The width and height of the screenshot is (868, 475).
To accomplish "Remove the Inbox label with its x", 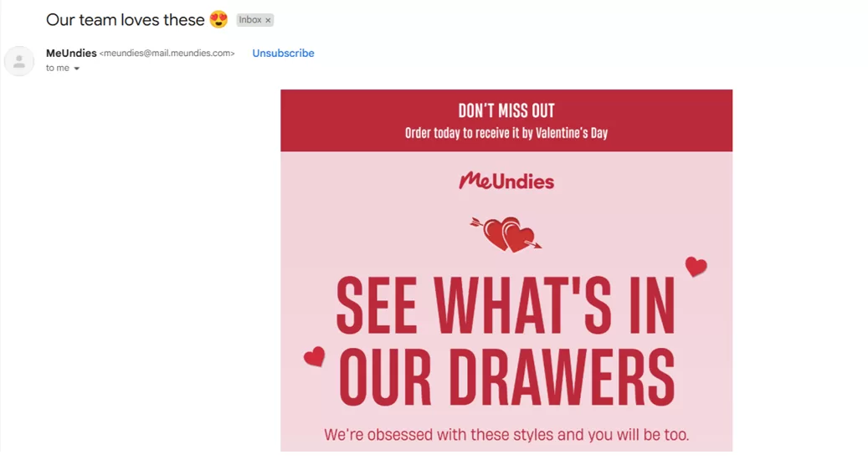I will [268, 20].
